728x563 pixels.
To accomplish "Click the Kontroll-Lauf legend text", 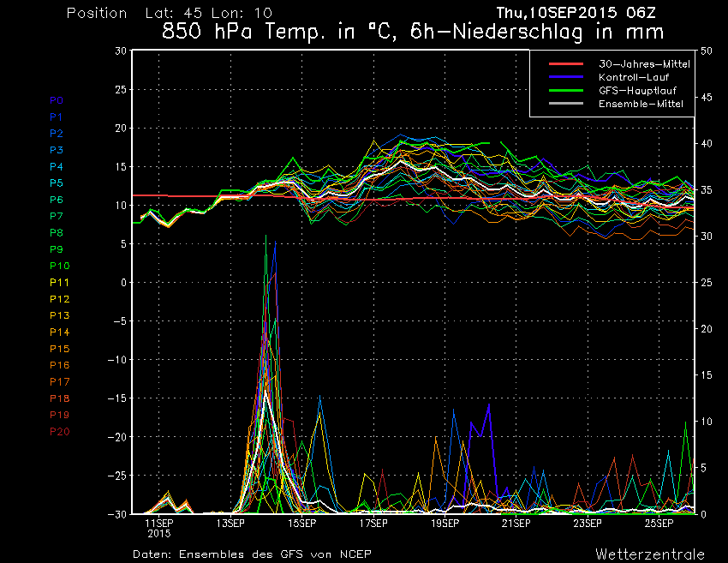I will click(634, 77).
